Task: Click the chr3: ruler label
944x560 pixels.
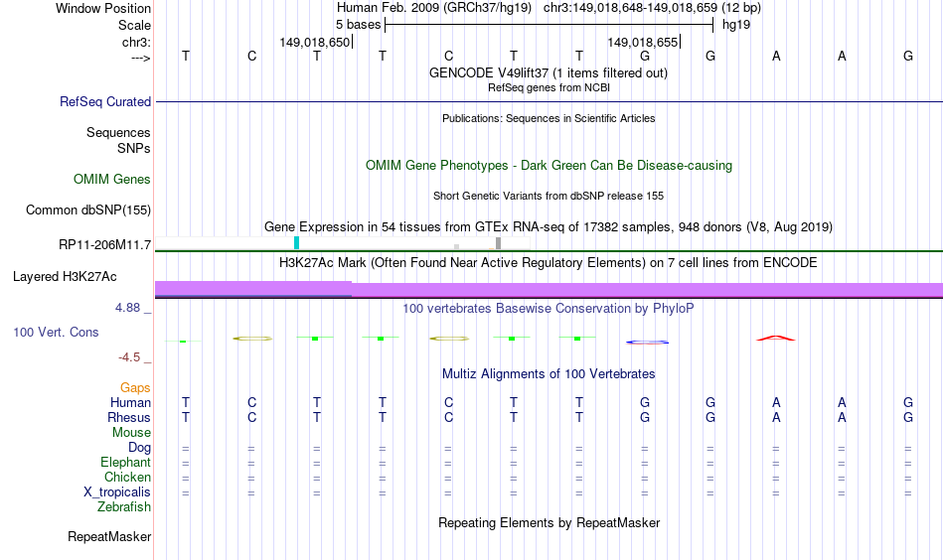Action: 137,42
